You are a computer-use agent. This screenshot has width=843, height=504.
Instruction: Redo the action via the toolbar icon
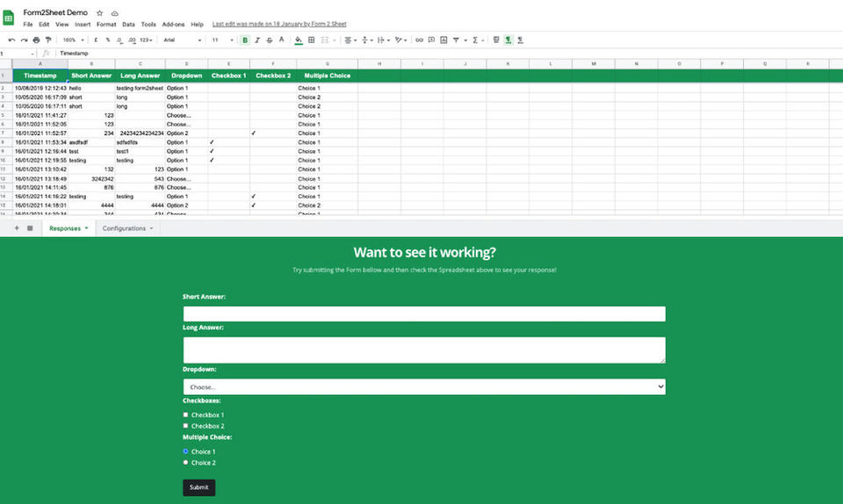25,40
